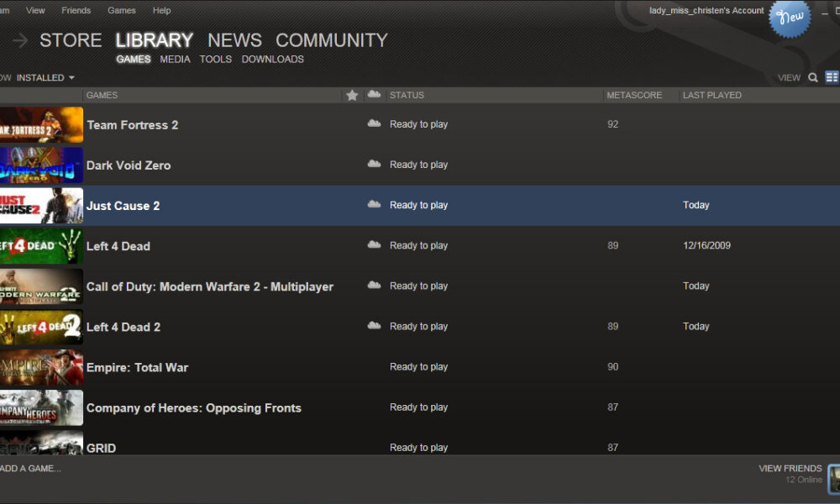Image resolution: width=840 pixels, height=504 pixels.
Task: Sort by favorites star column header
Action: (352, 95)
